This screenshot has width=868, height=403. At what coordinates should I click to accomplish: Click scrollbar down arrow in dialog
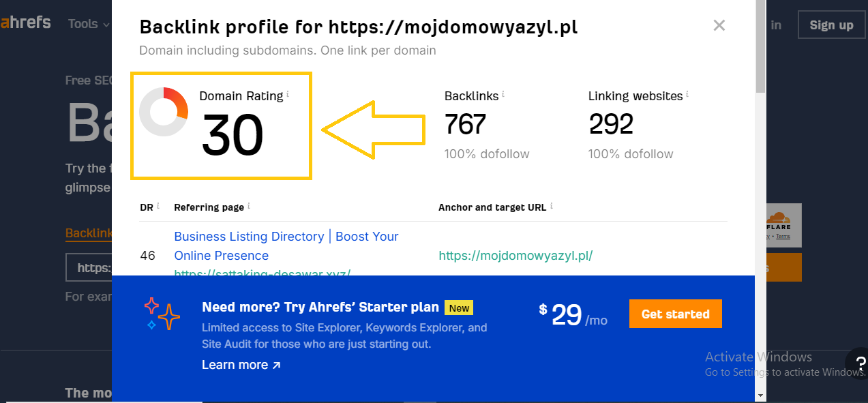coord(760,395)
